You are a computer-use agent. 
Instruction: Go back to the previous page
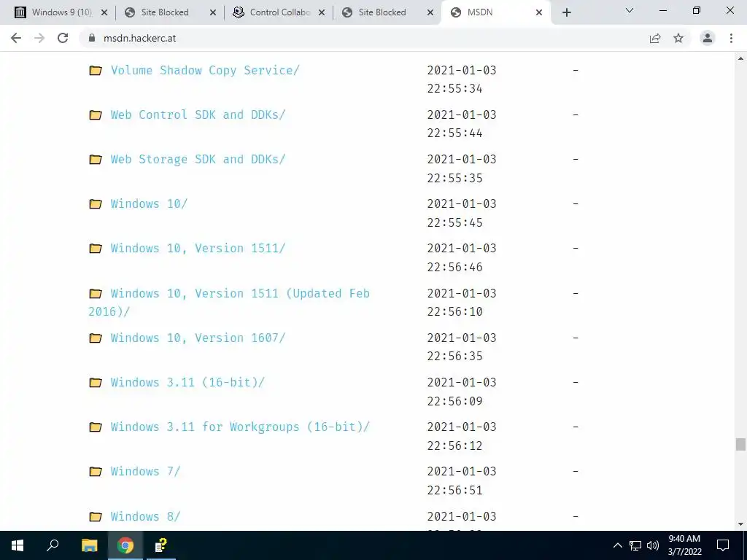[x=16, y=38]
